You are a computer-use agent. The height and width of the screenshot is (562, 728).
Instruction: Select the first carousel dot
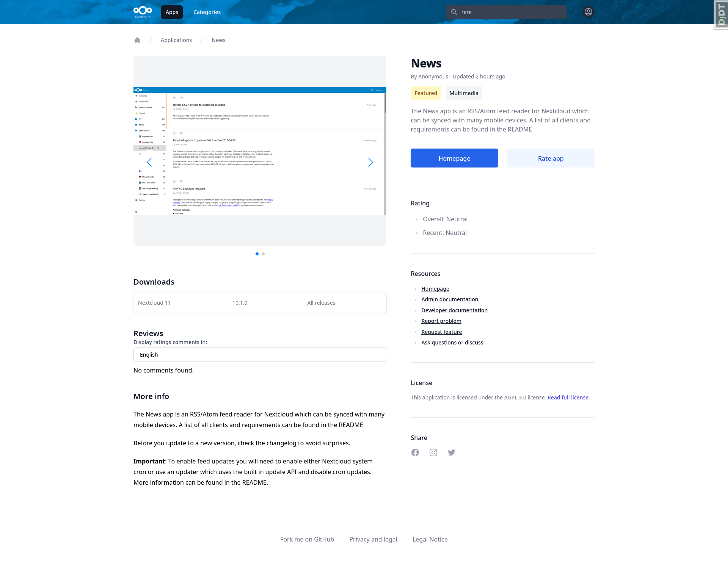pos(257,254)
